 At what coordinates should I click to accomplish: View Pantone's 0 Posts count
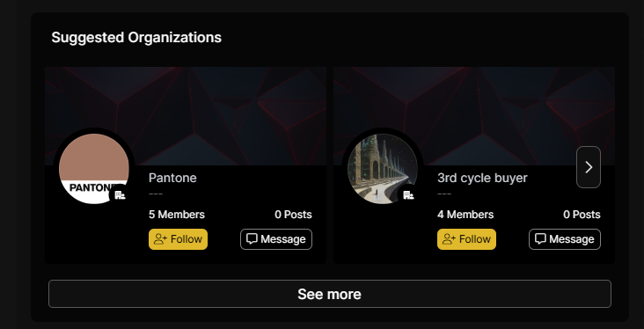click(x=293, y=215)
